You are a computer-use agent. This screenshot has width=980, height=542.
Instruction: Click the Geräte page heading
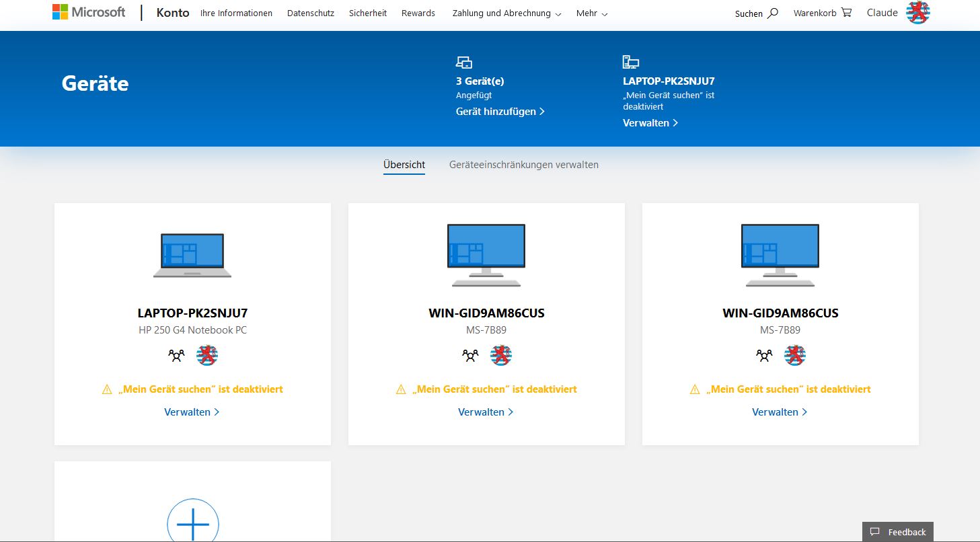click(x=95, y=83)
